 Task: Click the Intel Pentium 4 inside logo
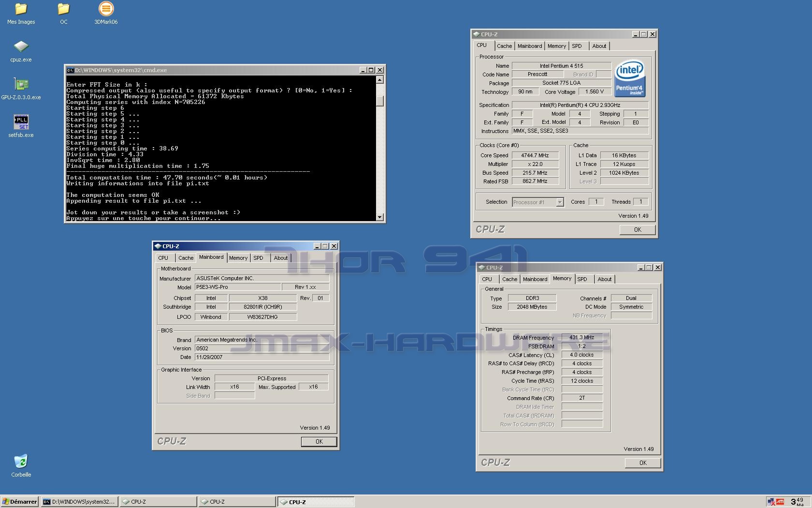(x=630, y=79)
